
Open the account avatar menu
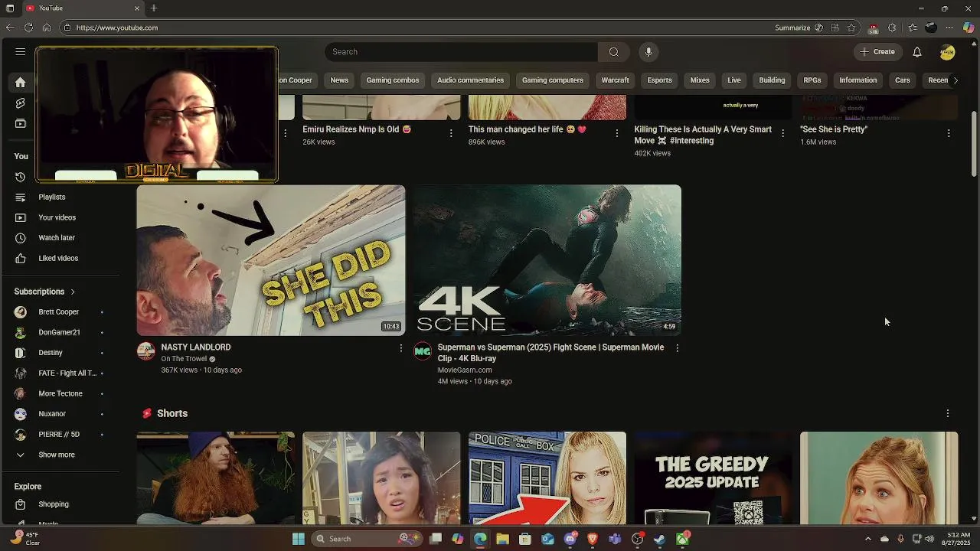(948, 52)
